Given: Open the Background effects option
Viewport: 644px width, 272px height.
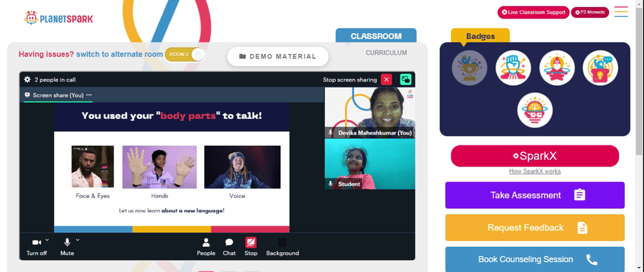Looking at the screenshot, I should 283,247.
